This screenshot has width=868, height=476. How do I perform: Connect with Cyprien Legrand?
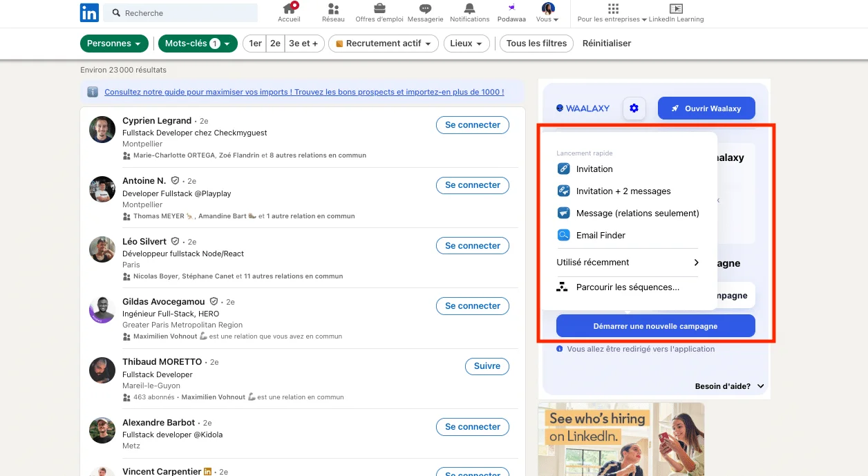click(473, 125)
